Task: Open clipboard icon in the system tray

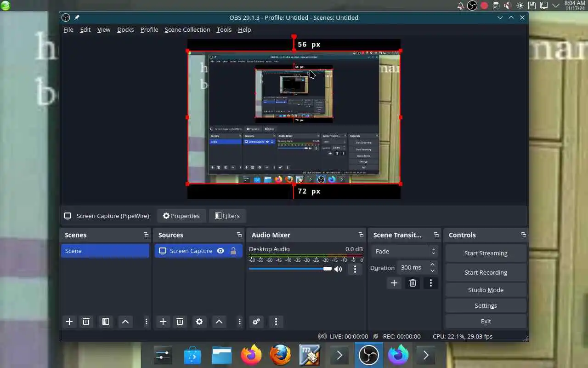Action: (496, 6)
